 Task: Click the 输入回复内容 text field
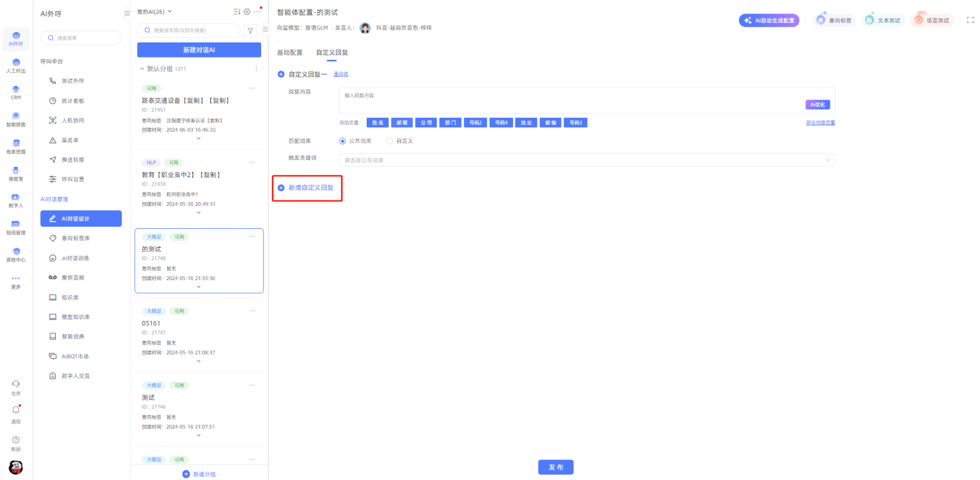[569, 96]
